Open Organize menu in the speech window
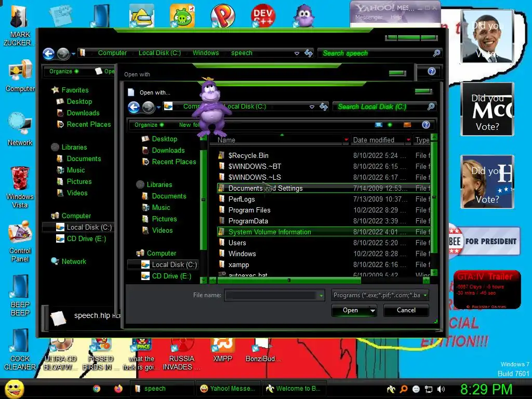532x399 pixels. coord(64,71)
